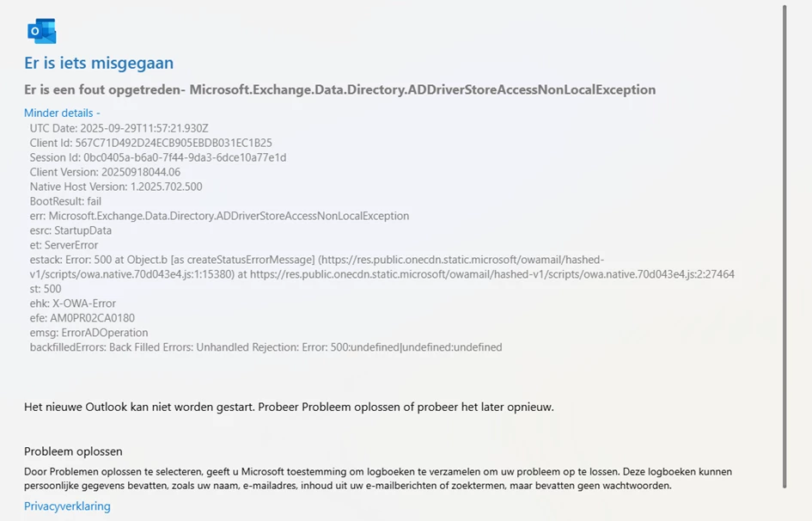The height and width of the screenshot is (521, 812).
Task: Click the vertical scrollbar thumb
Action: (x=785, y=245)
